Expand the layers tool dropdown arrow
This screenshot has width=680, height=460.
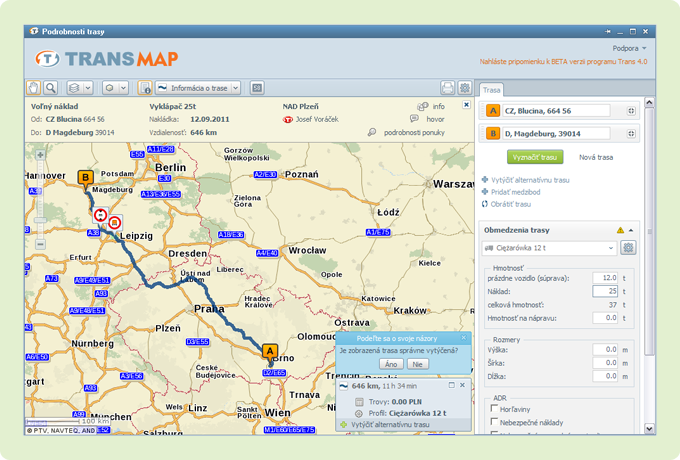click(88, 88)
